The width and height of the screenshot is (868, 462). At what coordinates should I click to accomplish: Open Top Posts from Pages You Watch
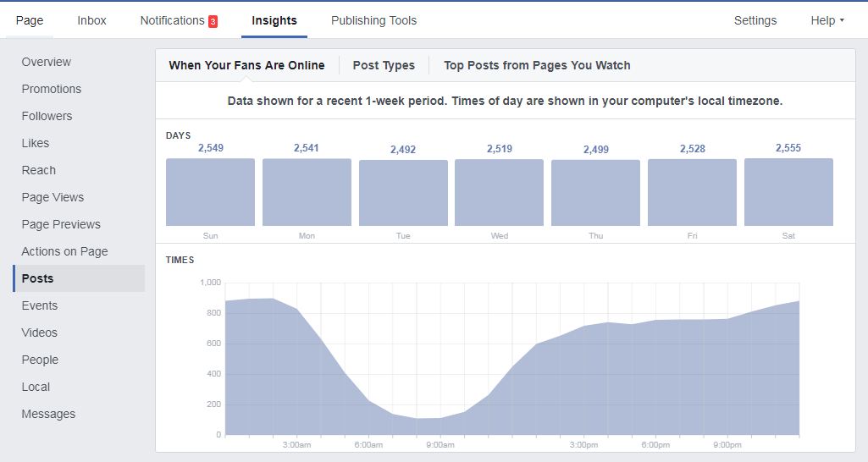(537, 65)
